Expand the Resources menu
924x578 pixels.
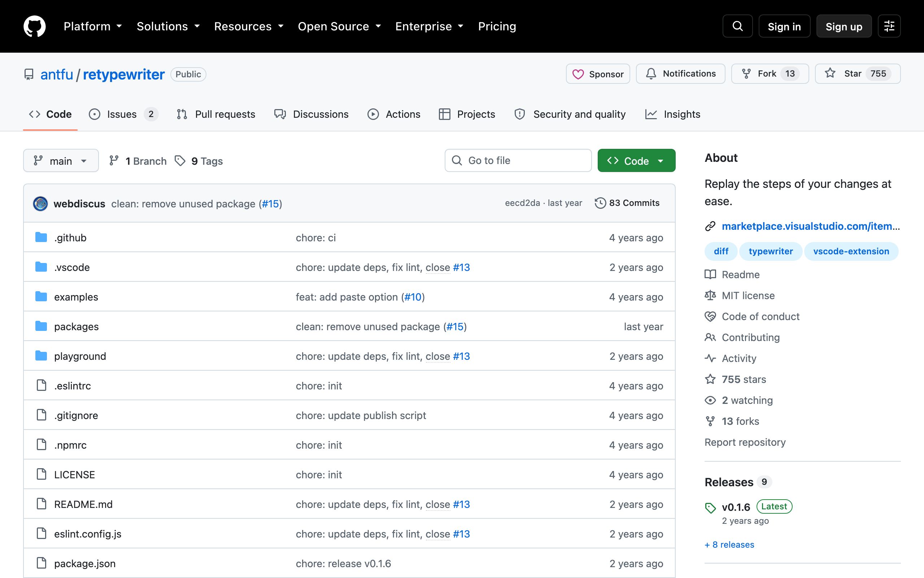249,26
